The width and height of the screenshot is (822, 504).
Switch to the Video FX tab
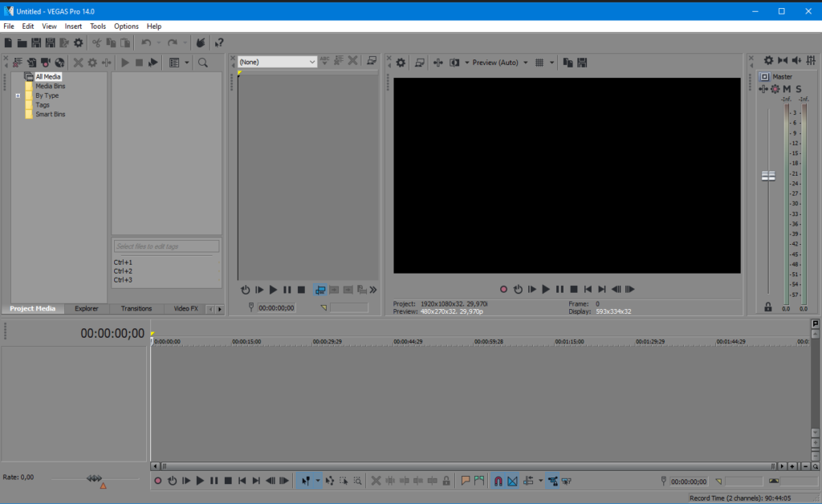tap(185, 309)
